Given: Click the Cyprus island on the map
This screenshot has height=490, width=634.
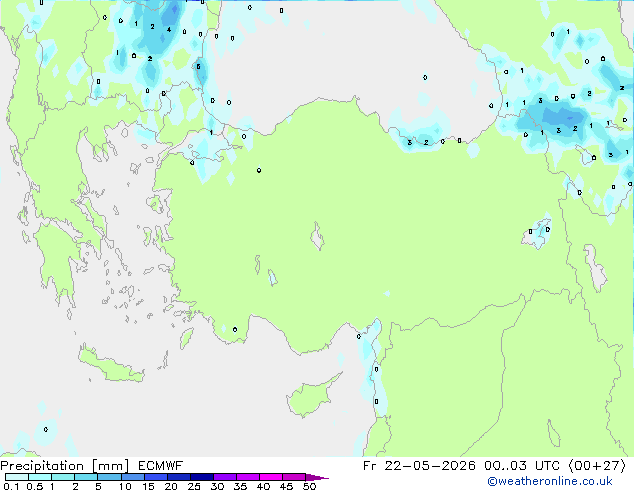Looking at the screenshot, I should pyautogui.click(x=311, y=397).
